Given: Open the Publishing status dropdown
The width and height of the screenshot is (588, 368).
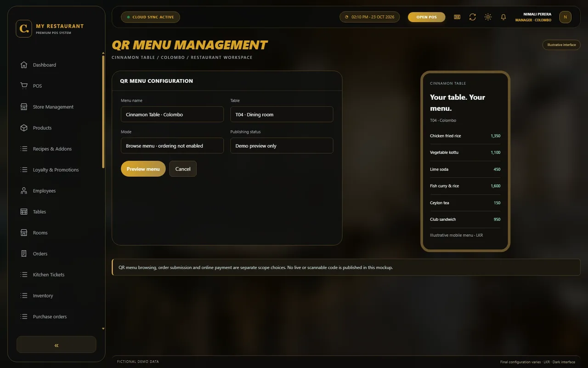Looking at the screenshot, I should point(282,146).
